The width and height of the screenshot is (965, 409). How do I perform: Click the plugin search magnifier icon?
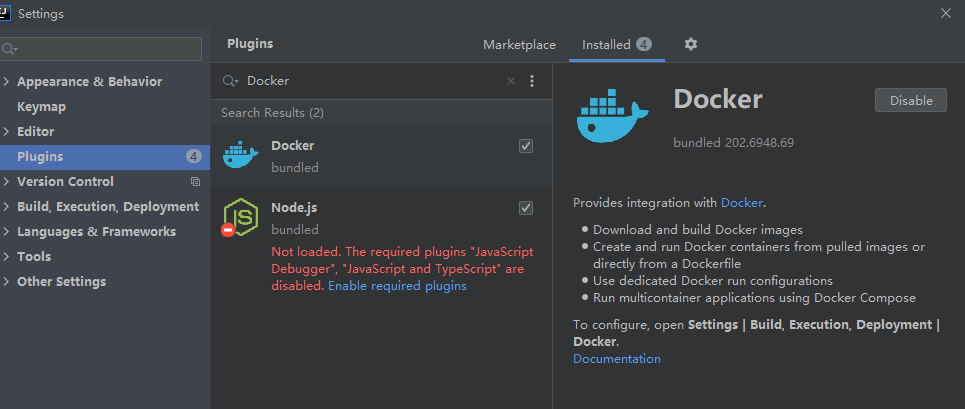tap(230, 81)
